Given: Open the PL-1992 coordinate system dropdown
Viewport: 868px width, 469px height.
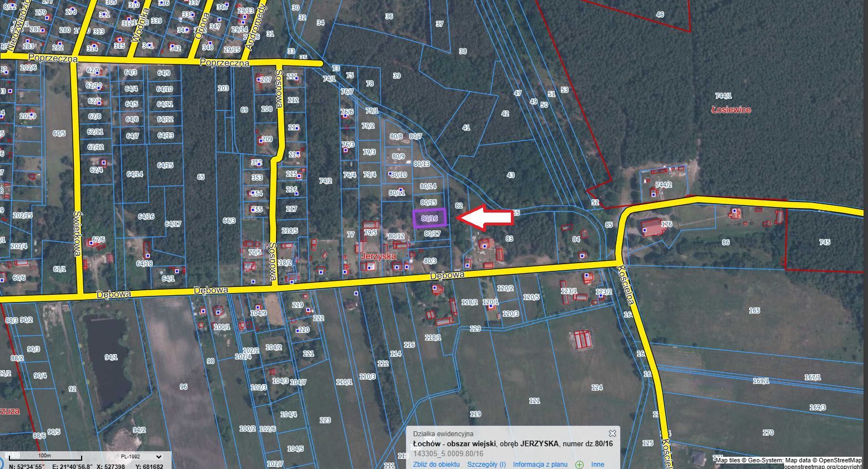Looking at the screenshot, I should pos(141,457).
